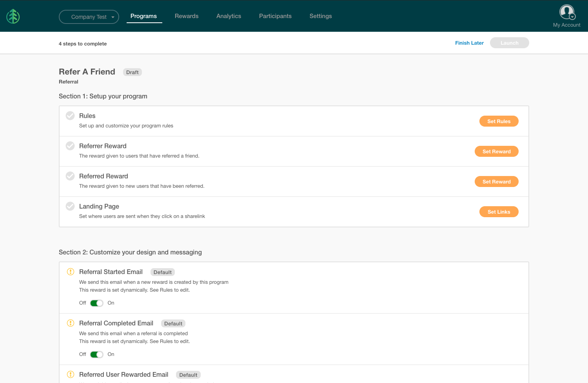Click the Landing Page checkmark icon
The height and width of the screenshot is (383, 588).
coord(70,206)
